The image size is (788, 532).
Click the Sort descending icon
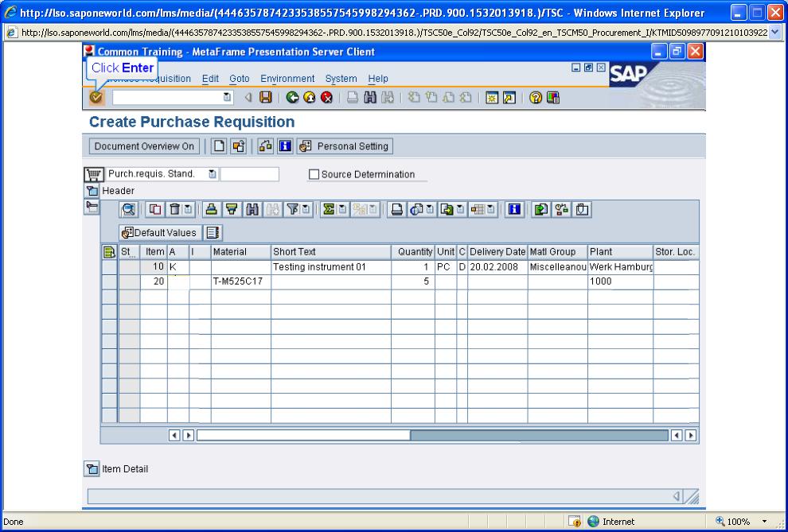pos(232,209)
